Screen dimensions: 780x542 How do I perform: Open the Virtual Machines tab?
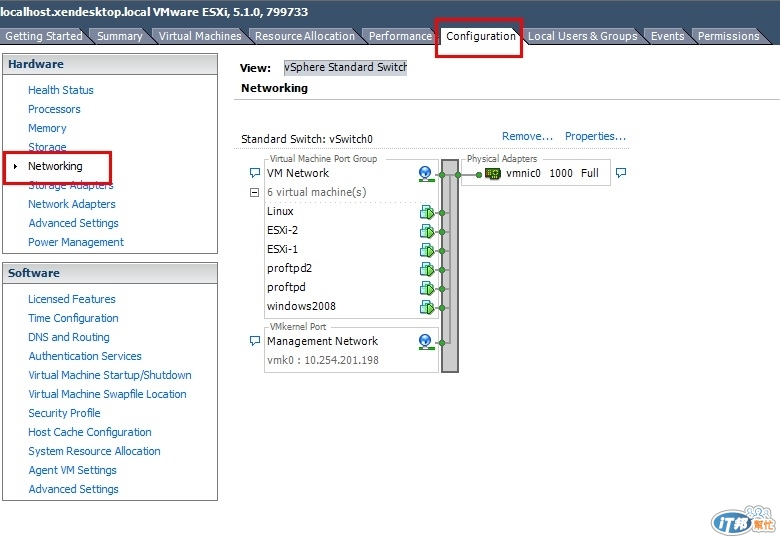click(x=200, y=36)
